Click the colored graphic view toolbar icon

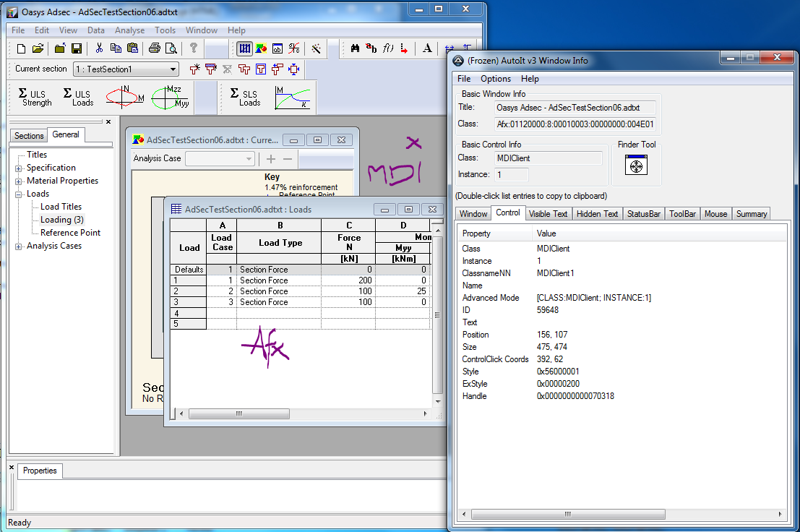pyautogui.click(x=261, y=48)
